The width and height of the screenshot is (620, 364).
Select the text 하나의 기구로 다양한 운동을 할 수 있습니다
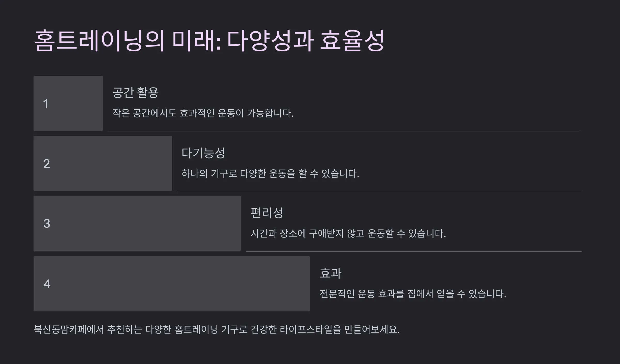(270, 173)
